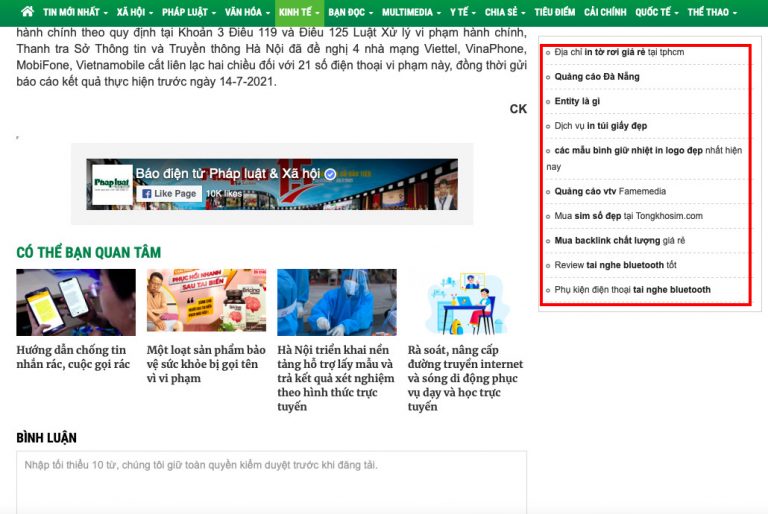Open các mẫu bình giữ nhiệt in logo link

tap(644, 158)
